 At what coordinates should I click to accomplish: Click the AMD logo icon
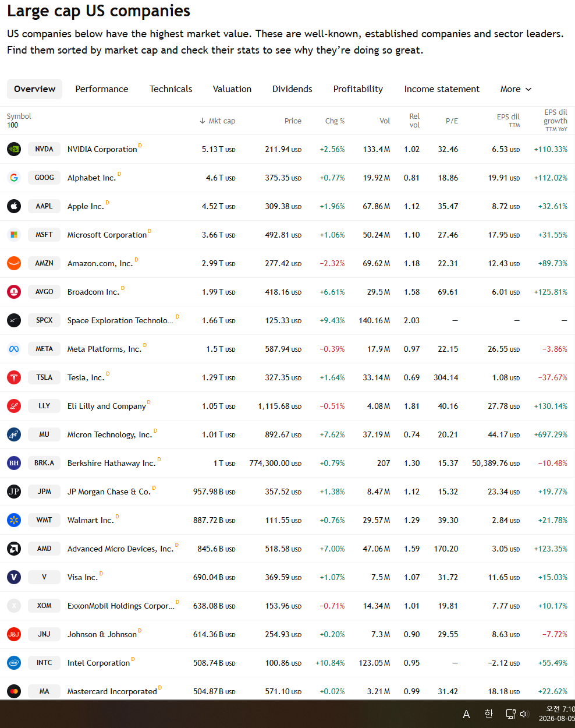click(14, 549)
